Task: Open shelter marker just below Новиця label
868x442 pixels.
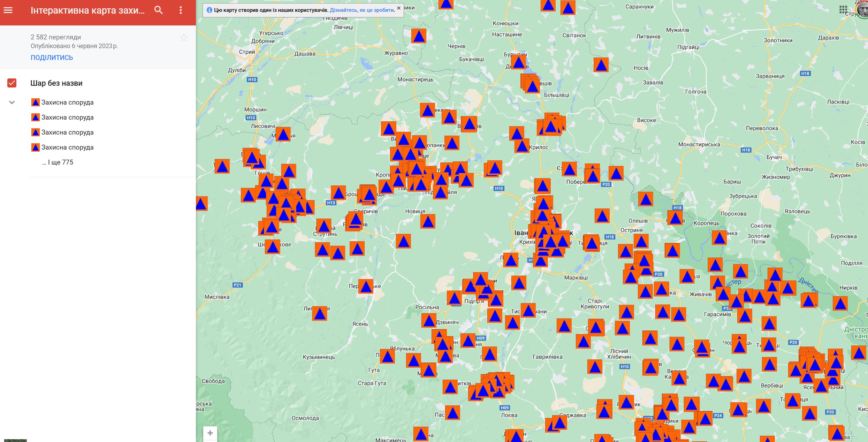Action: pos(428,221)
